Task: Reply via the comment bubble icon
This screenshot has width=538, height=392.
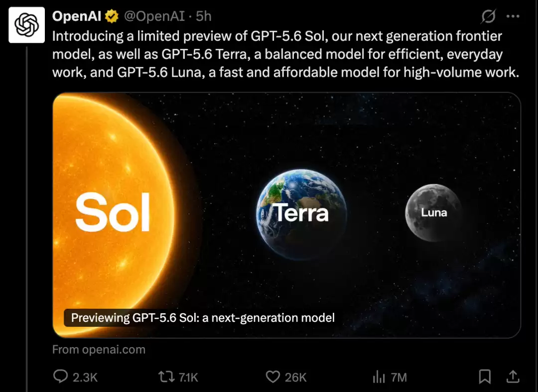Action: [x=60, y=376]
